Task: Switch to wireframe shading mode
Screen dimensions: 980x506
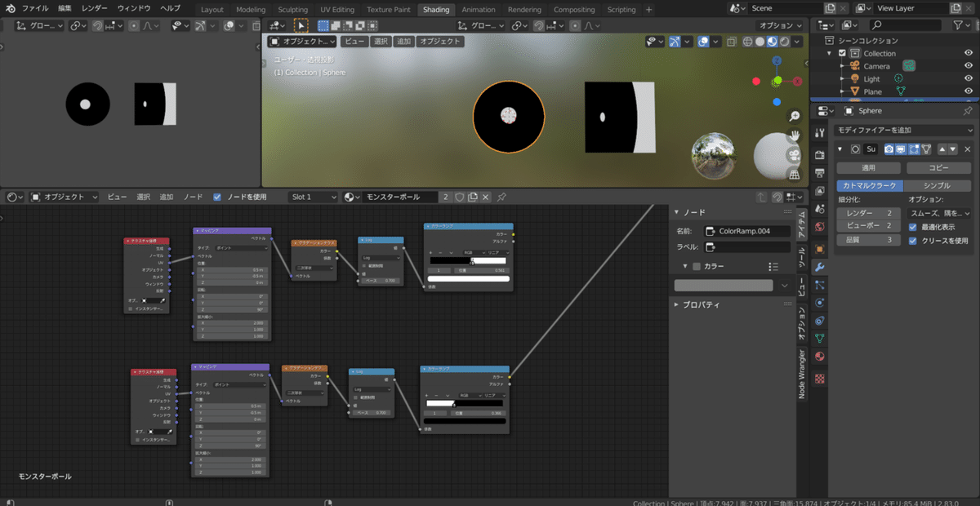Action: pos(749,42)
